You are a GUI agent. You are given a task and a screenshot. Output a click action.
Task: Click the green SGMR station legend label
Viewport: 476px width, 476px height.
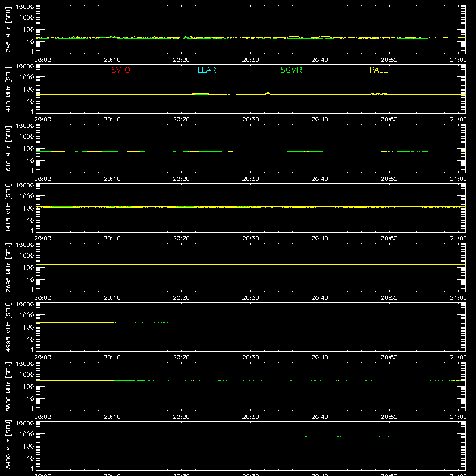coord(291,70)
